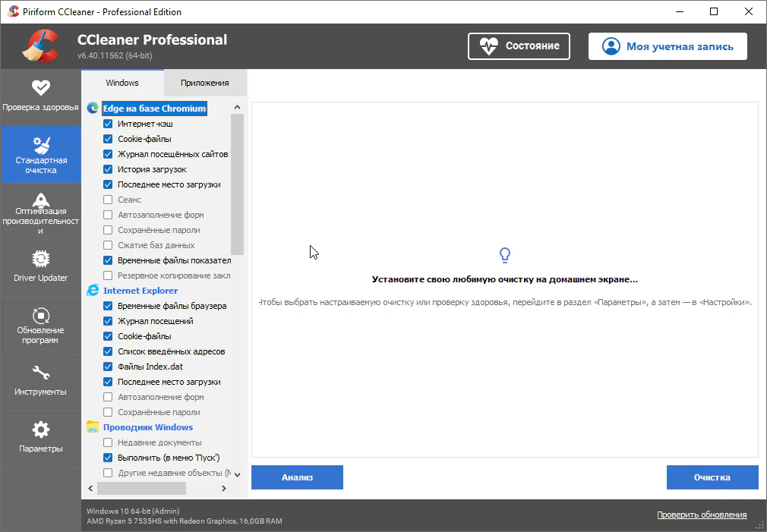This screenshot has height=532, width=767.
Task: Collapse the Проводник Windows group header
Action: click(147, 427)
